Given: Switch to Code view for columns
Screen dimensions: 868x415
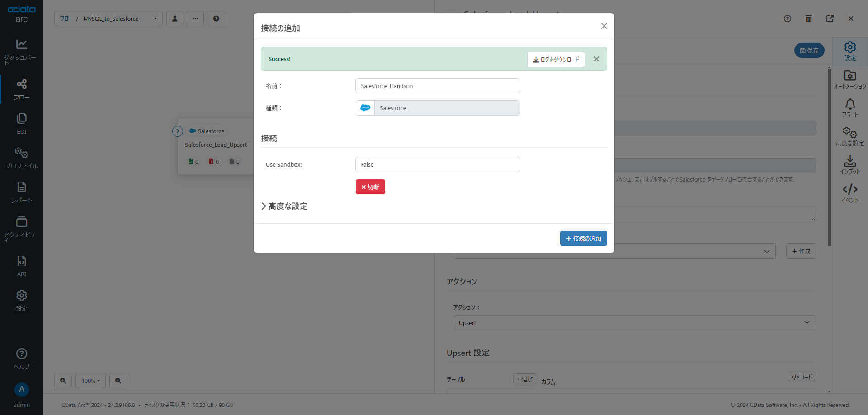Looking at the screenshot, I should (802, 377).
